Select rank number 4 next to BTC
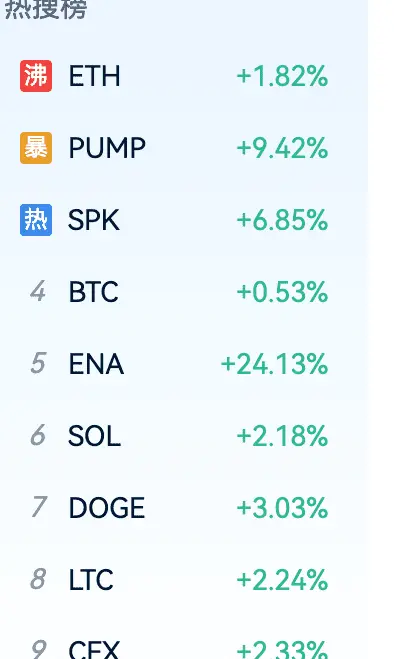The image size is (394, 659). (x=38, y=292)
